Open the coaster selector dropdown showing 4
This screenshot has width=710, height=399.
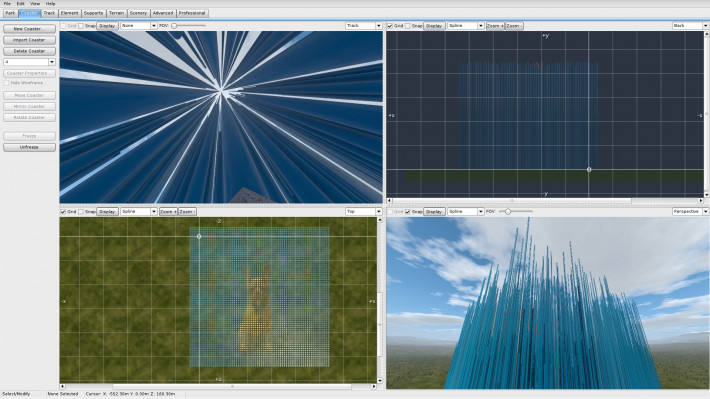29,62
